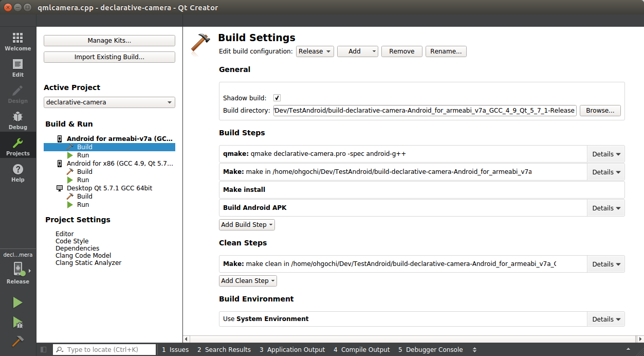Select Build under Android for x86

(84, 172)
